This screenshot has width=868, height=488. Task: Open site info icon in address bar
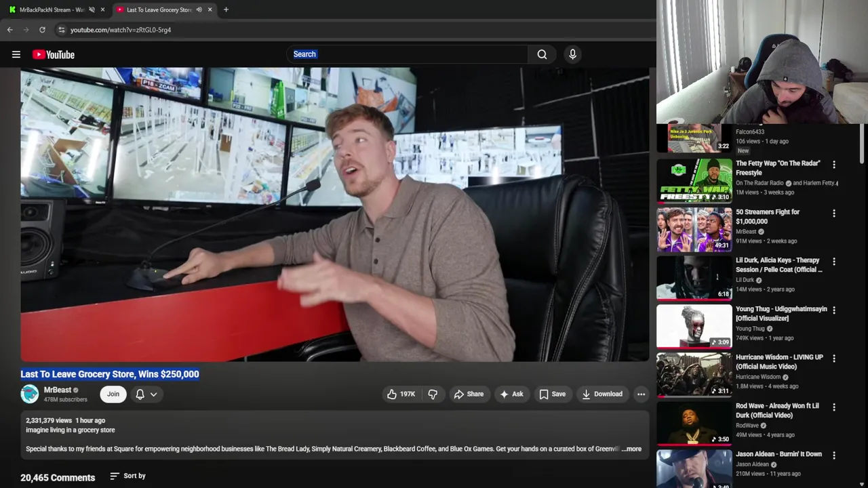pyautogui.click(x=61, y=30)
